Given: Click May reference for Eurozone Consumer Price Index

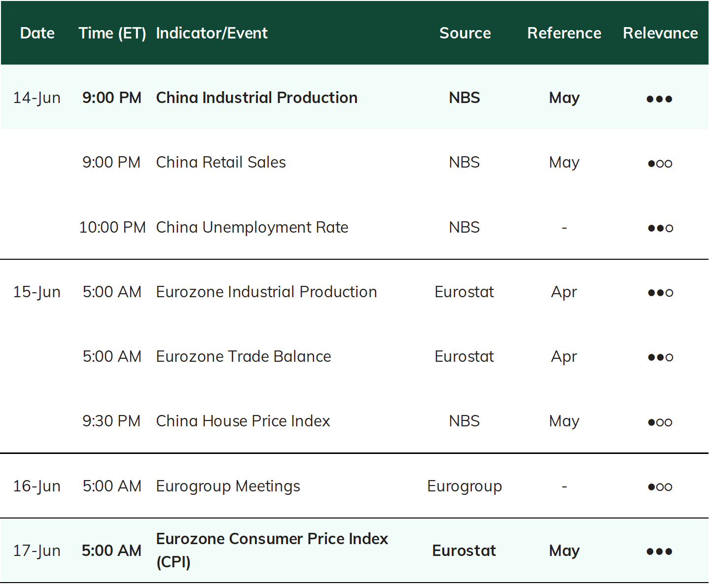Looking at the screenshot, I should 565,552.
